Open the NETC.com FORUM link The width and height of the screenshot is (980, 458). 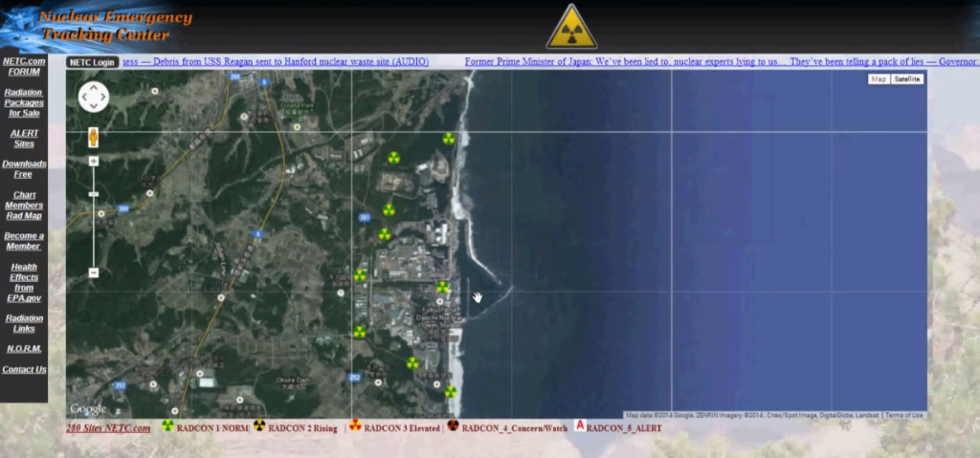(x=24, y=66)
